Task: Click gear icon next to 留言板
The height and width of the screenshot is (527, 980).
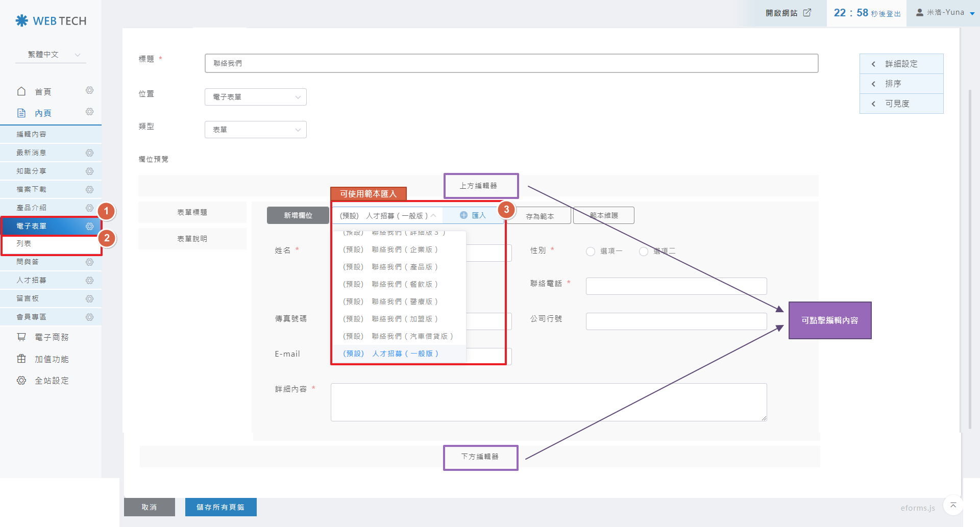Action: pyautogui.click(x=89, y=299)
